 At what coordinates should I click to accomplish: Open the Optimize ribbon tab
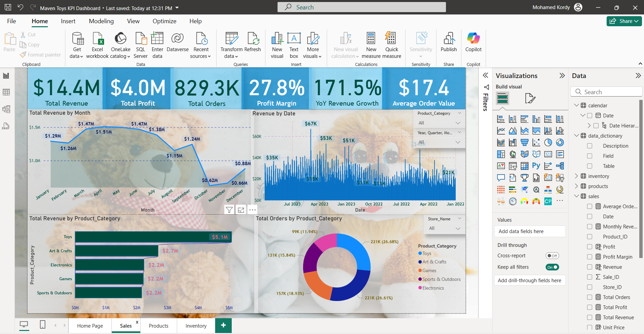pyautogui.click(x=164, y=21)
